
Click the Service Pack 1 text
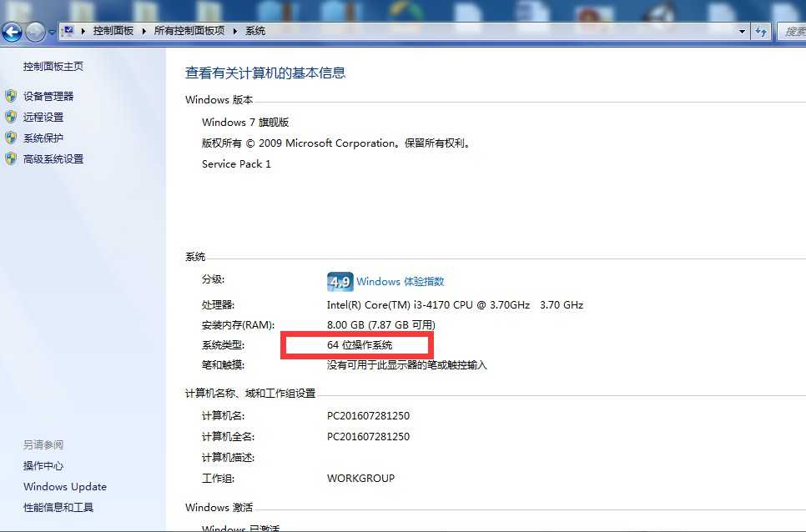pos(236,163)
